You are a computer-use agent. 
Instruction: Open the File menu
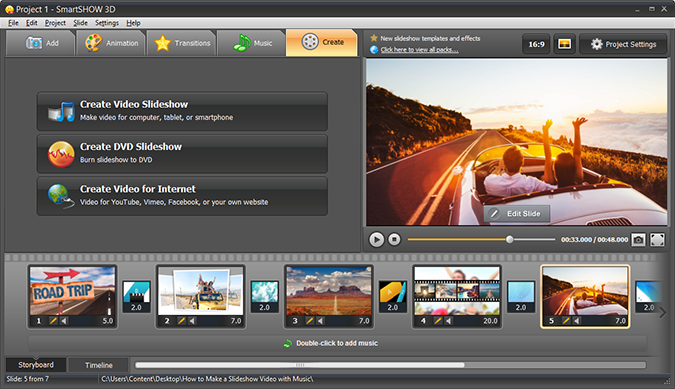pos(13,23)
